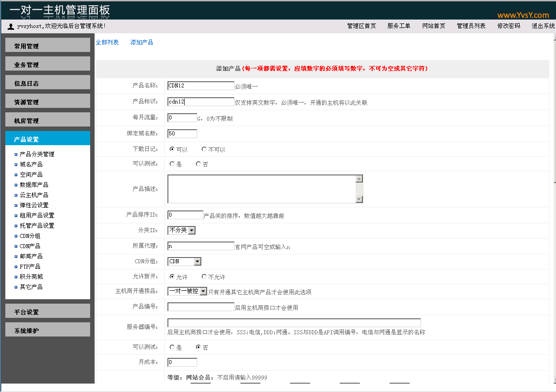Select 积分商城 in the sidebar list
Image resolution: width=556 pixels, height=392 pixels.
point(31,277)
